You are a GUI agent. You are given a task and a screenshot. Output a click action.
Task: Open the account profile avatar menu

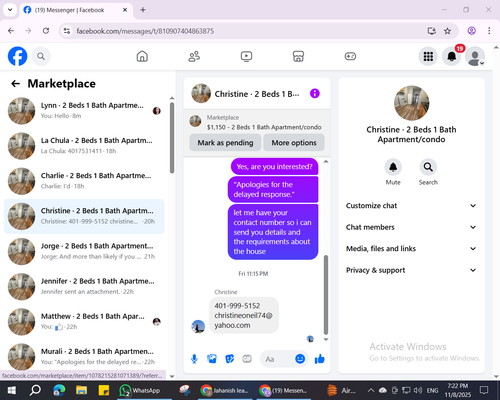475,56
